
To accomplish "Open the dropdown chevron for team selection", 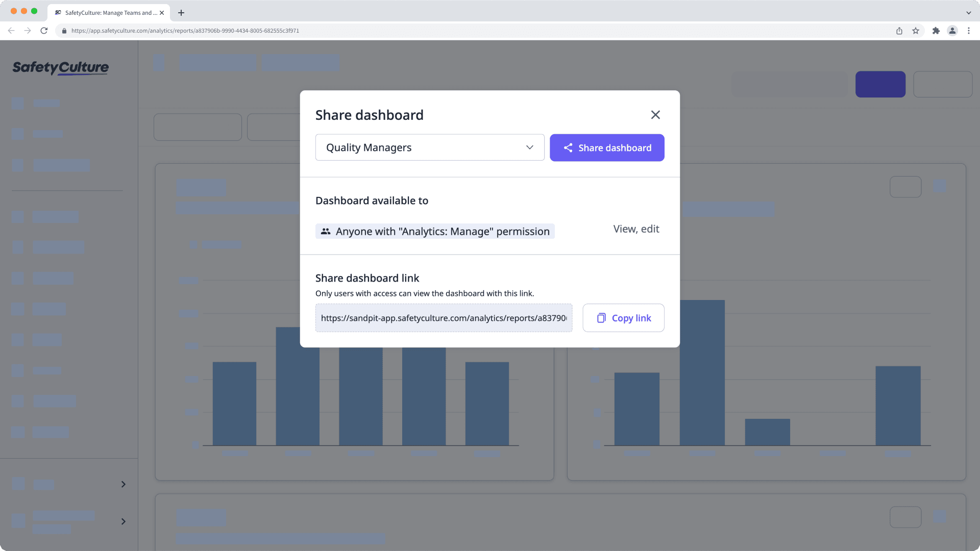I will coord(531,147).
